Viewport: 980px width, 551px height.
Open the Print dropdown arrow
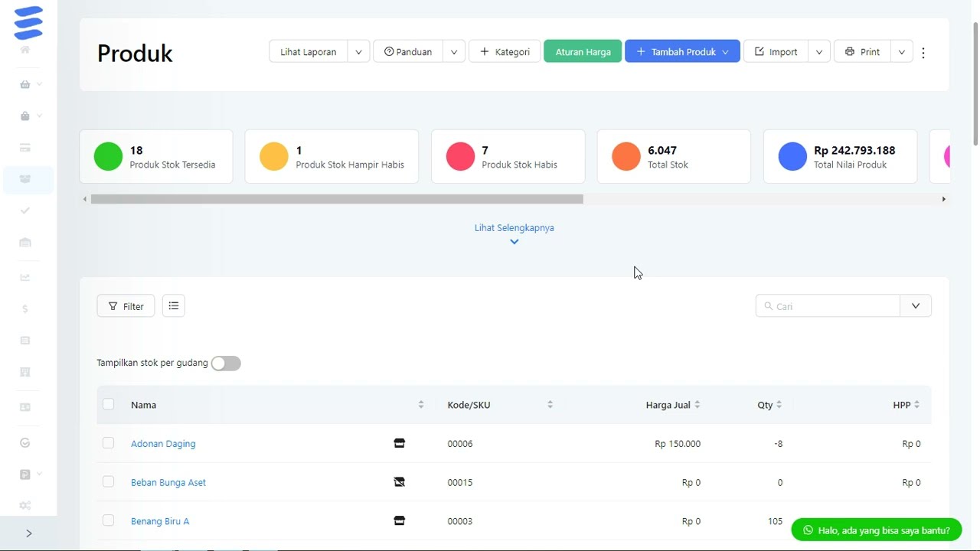(902, 52)
